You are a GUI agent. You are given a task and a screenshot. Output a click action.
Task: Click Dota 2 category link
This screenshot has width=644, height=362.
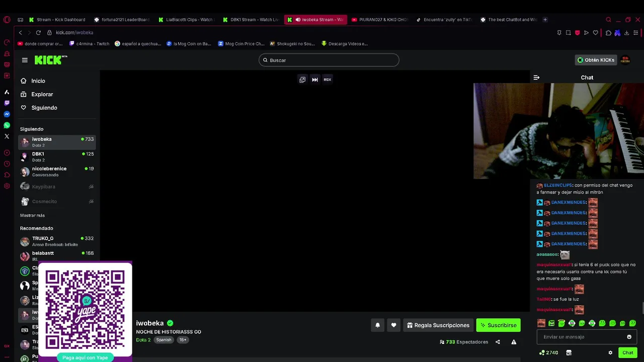point(143,340)
